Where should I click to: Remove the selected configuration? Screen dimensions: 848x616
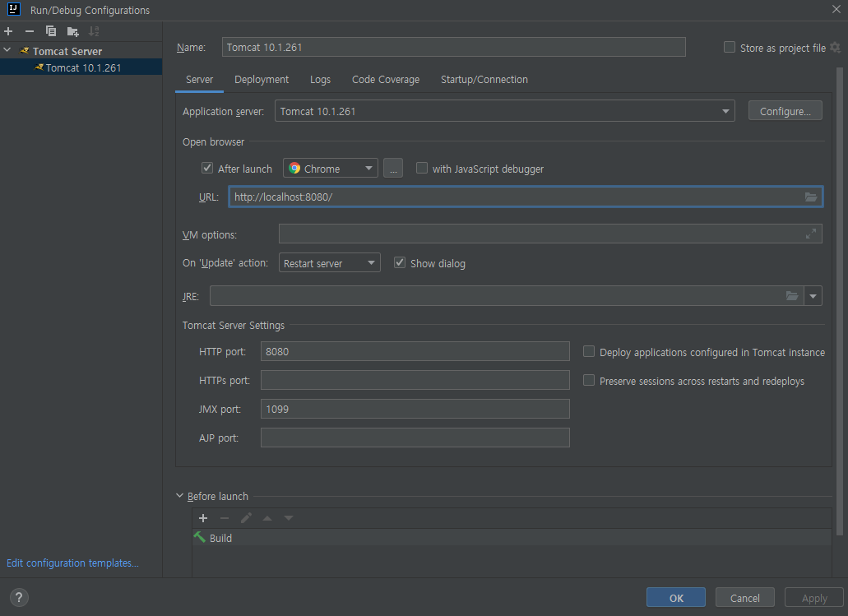(x=30, y=31)
